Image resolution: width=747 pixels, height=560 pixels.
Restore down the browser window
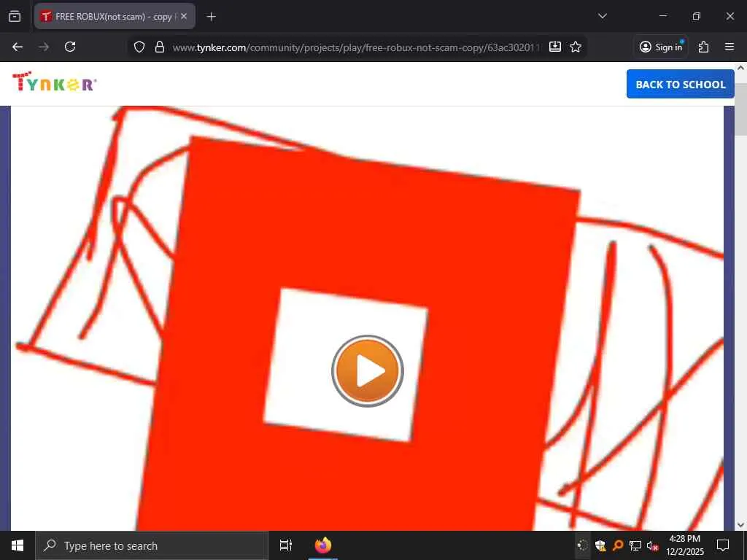(697, 16)
